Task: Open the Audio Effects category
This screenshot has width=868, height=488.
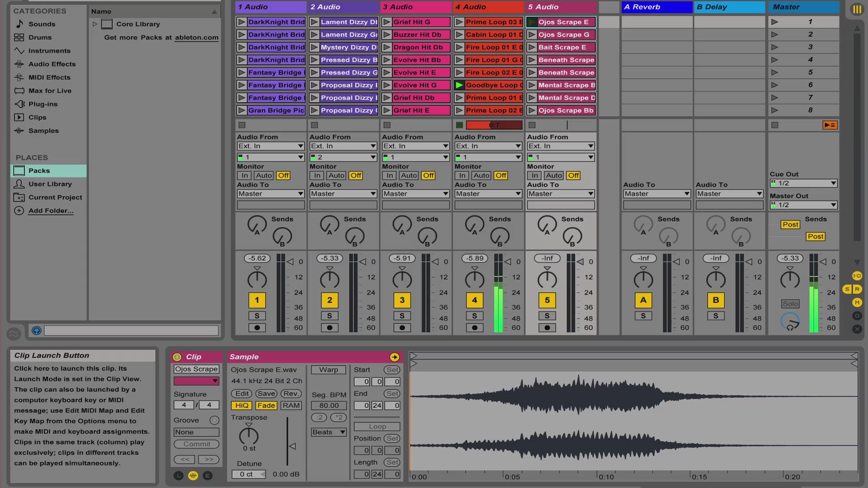Action: click(x=52, y=64)
